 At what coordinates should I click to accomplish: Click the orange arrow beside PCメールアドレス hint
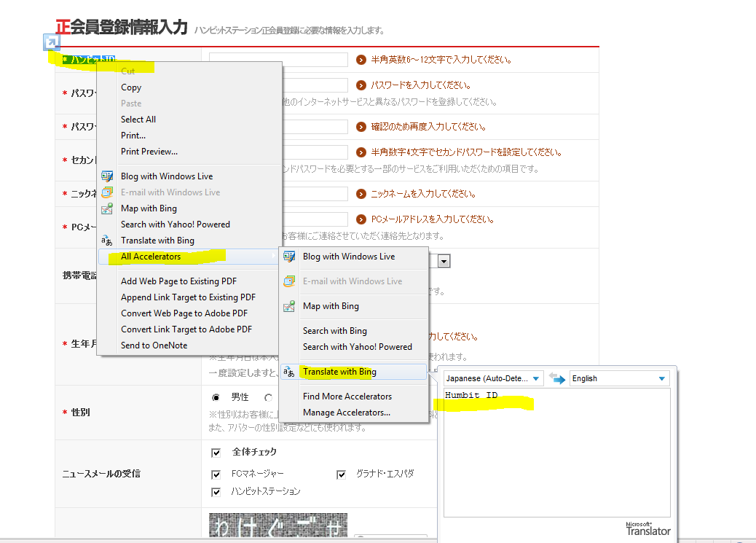coord(361,219)
